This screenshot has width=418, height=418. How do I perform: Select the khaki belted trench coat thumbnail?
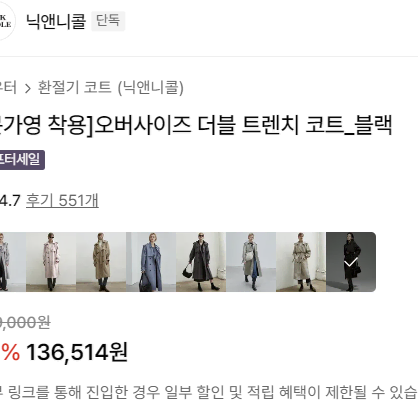[x=301, y=262]
